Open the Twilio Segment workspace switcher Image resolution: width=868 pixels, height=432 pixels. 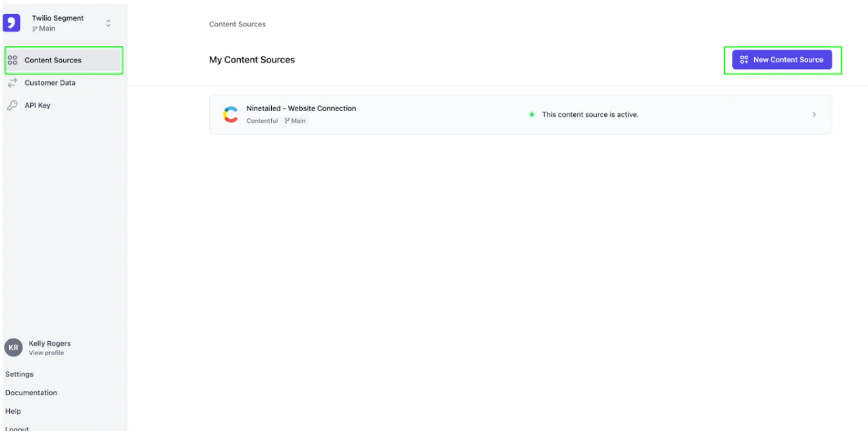tap(108, 24)
